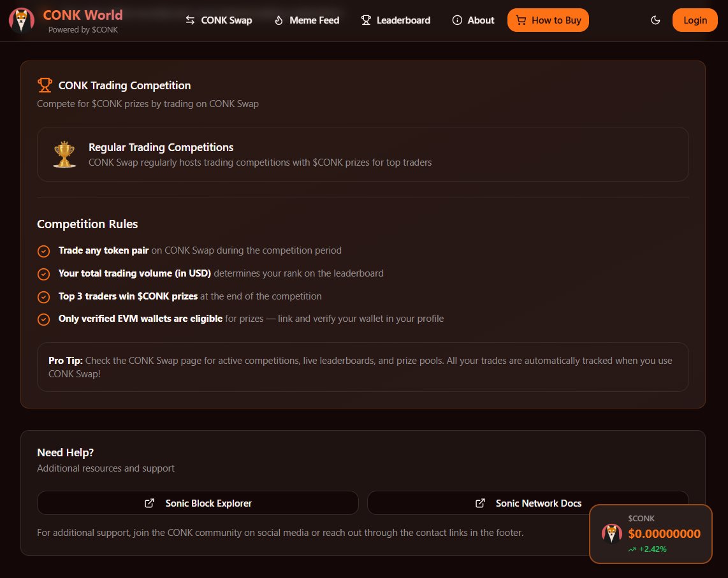Click the CONK fox logo in header
Viewport: 728px width, 578px height.
(x=22, y=20)
